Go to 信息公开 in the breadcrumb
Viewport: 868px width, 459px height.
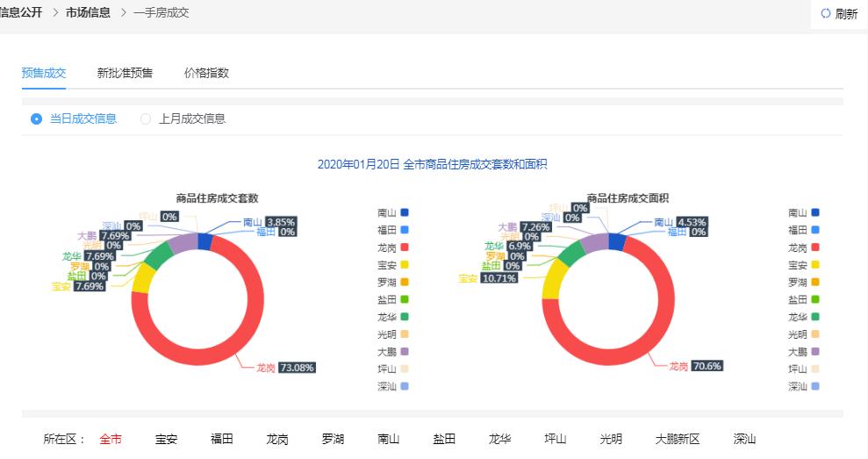tap(21, 12)
